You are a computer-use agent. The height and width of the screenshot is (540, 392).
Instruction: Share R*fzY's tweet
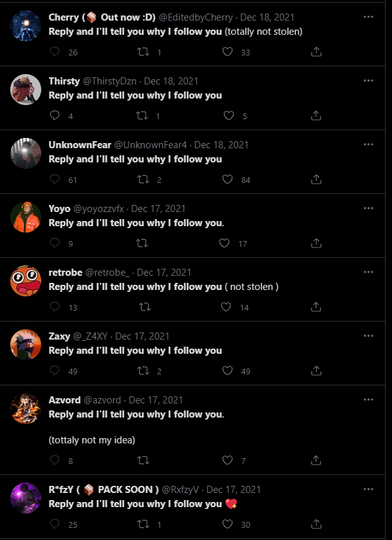[316, 525]
